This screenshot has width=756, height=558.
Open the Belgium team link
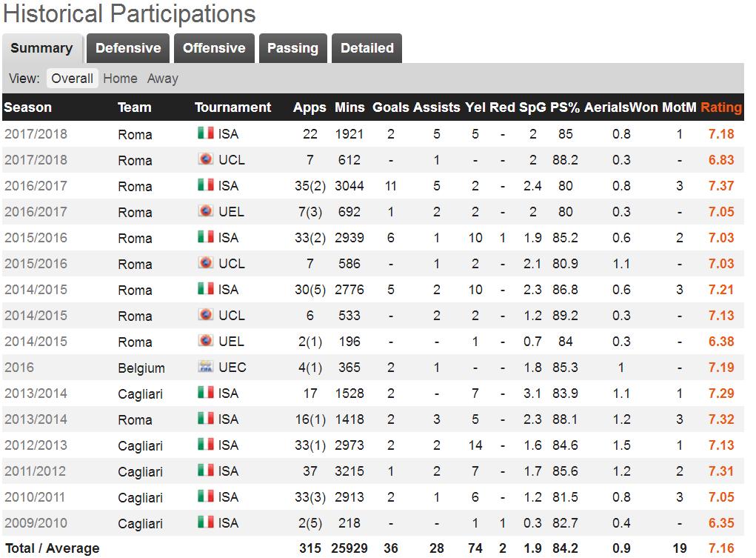coord(141,368)
